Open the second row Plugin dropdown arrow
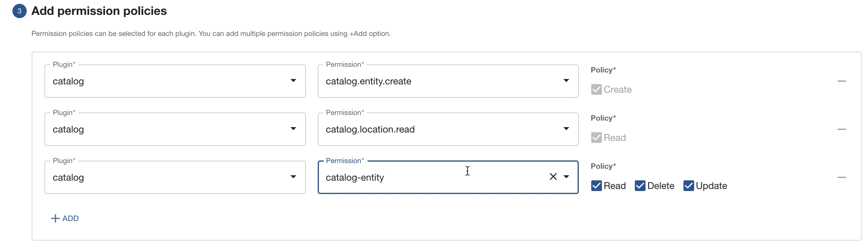868x246 pixels. (293, 129)
